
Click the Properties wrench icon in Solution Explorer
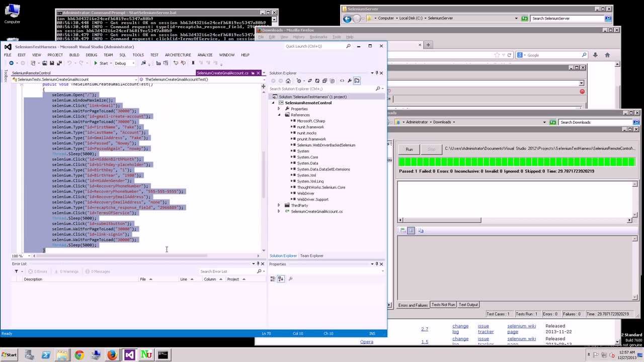[x=349, y=81]
